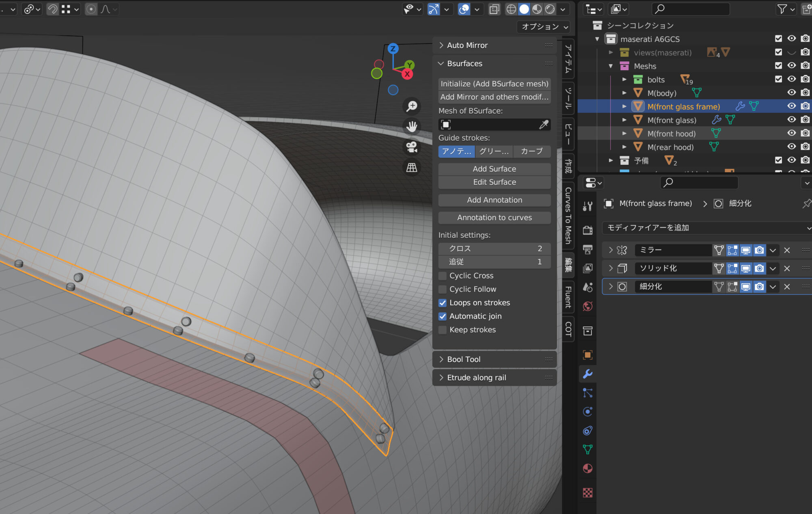Open the Render properties tab icon
This screenshot has height=514, width=812.
point(587,230)
